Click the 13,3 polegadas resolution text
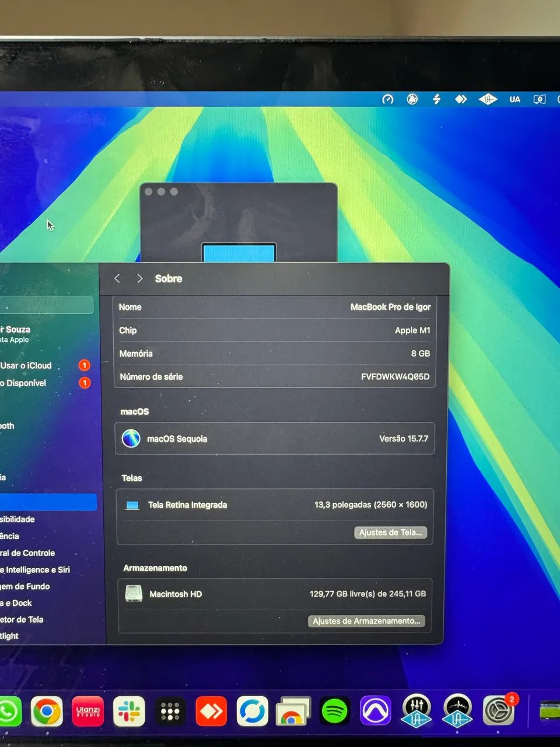This screenshot has width=560, height=747. (370, 505)
